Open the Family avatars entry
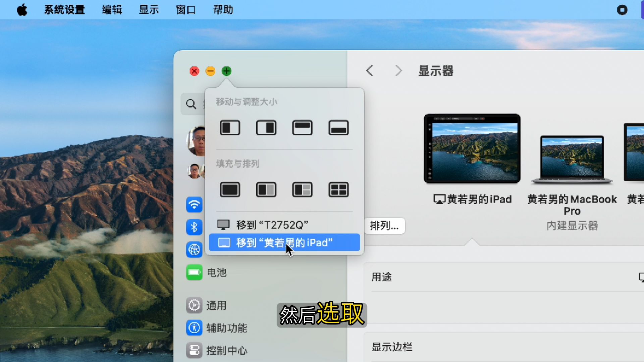This screenshot has height=362, width=644. point(196,171)
